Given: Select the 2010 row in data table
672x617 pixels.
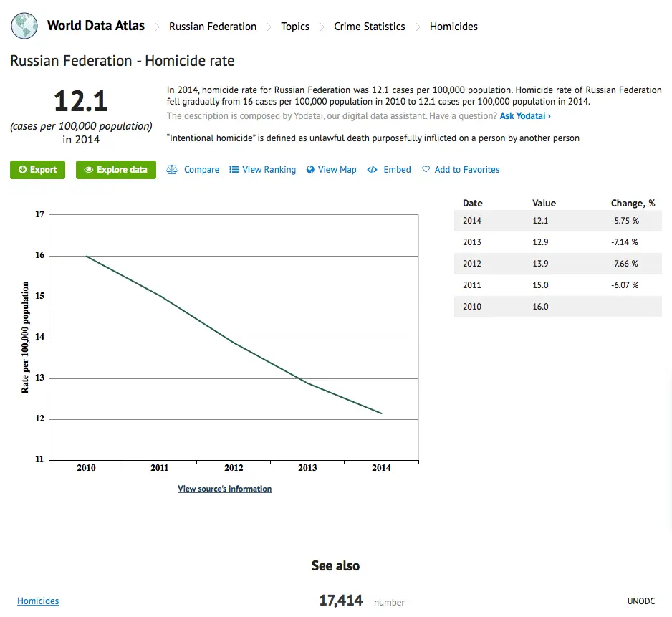Looking at the screenshot, I should (557, 307).
